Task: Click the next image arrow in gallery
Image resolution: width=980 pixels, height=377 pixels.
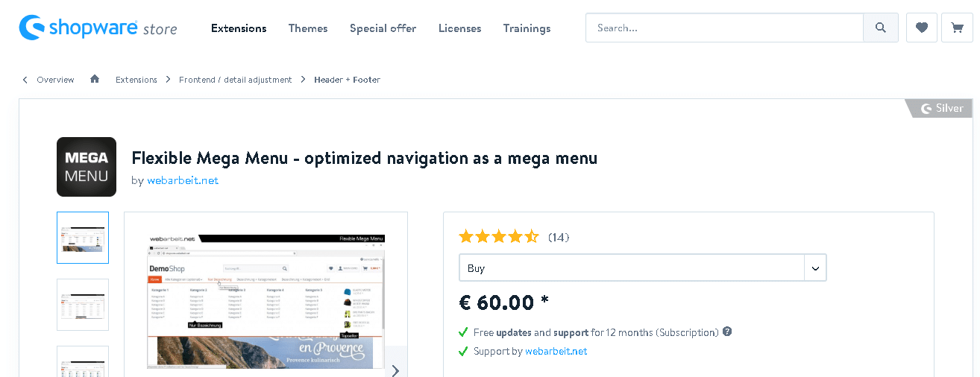Action: click(x=395, y=370)
